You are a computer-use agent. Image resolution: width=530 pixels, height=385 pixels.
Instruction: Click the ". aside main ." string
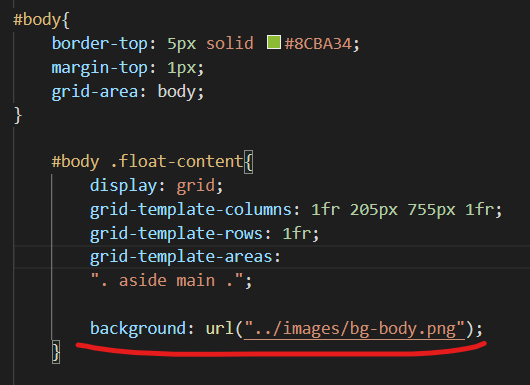click(x=167, y=281)
